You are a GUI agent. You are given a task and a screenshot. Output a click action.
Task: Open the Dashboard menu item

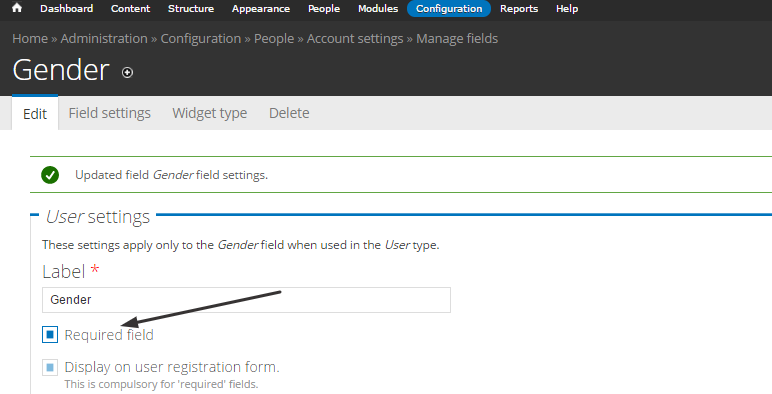coord(66,8)
